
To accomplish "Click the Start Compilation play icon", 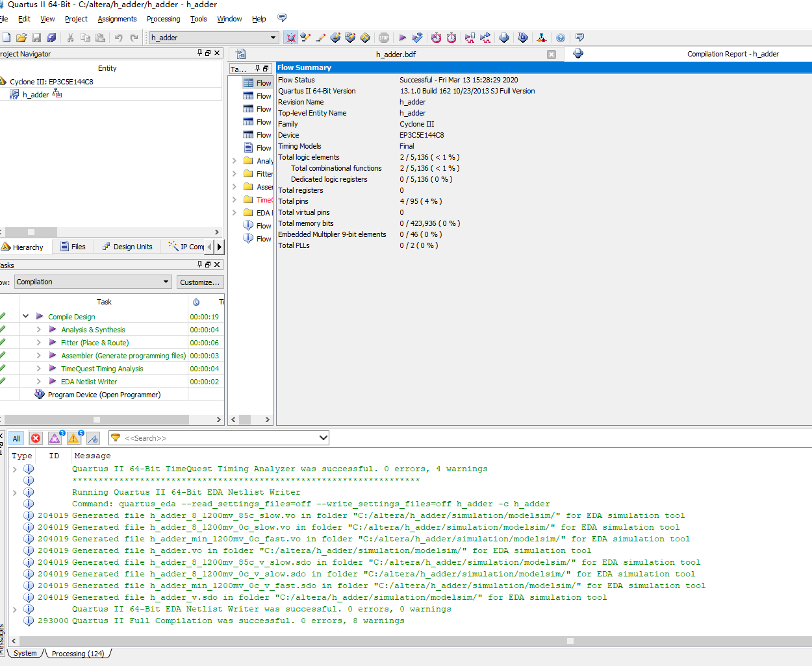I will coord(403,38).
